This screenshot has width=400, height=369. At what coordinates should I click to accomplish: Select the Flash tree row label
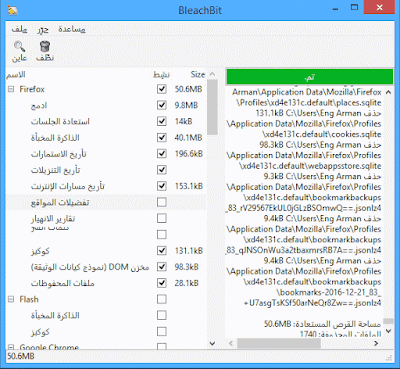click(29, 299)
